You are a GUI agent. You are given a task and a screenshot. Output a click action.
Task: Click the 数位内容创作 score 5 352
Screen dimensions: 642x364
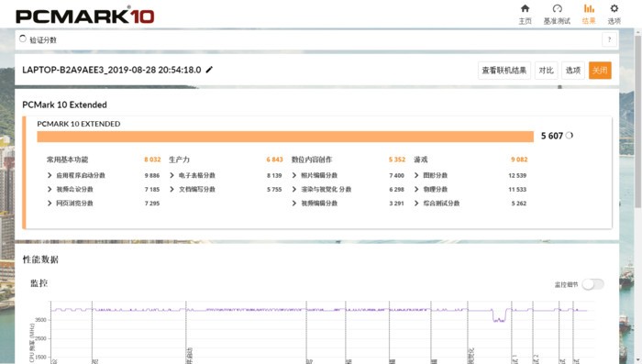click(397, 160)
